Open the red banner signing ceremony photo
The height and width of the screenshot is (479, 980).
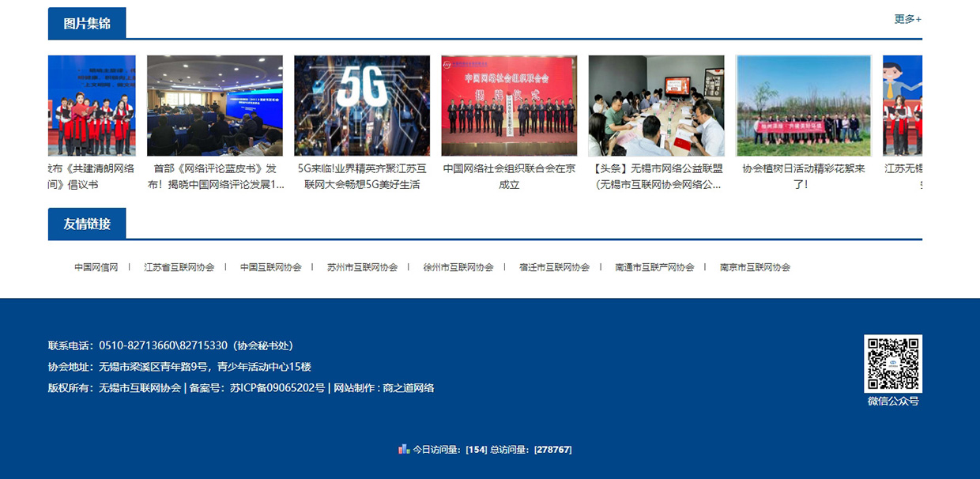click(509, 105)
